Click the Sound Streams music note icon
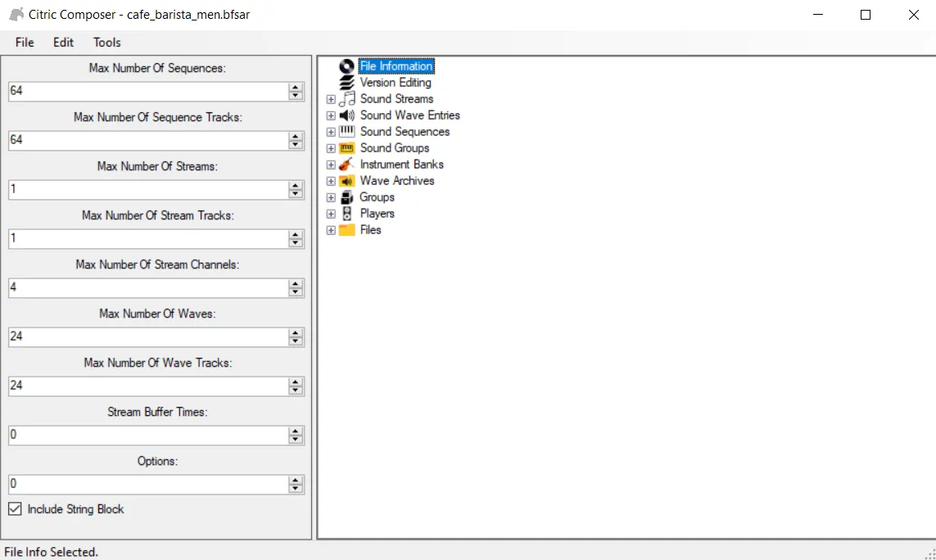 pyautogui.click(x=346, y=99)
